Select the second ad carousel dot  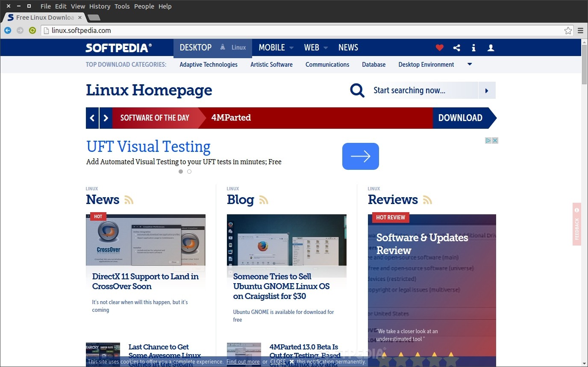tap(189, 172)
